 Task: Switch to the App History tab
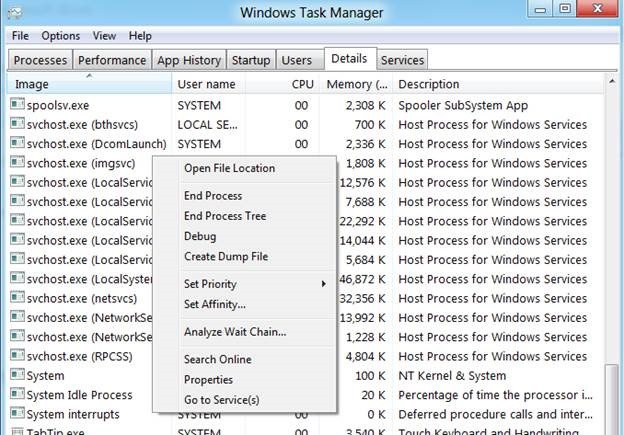point(189,60)
